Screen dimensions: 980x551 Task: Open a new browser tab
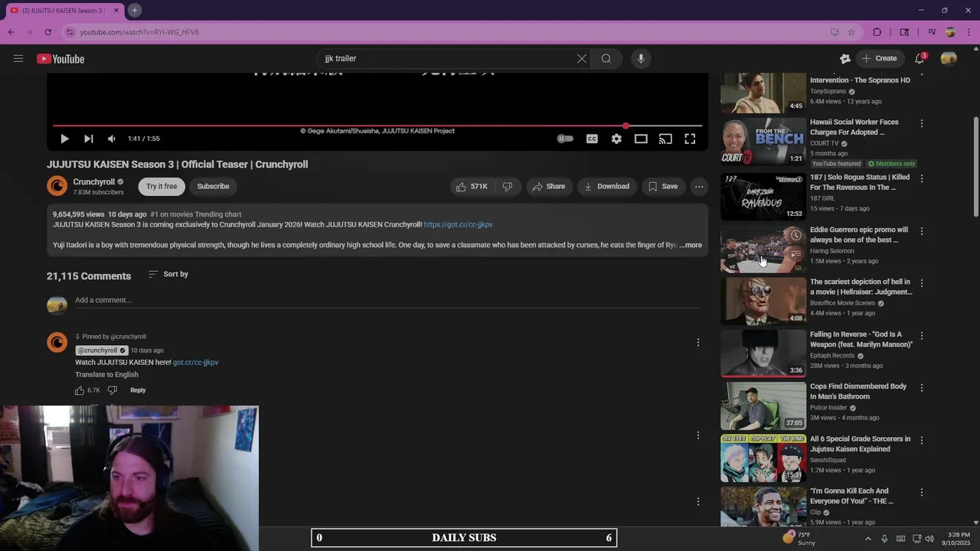point(134,10)
